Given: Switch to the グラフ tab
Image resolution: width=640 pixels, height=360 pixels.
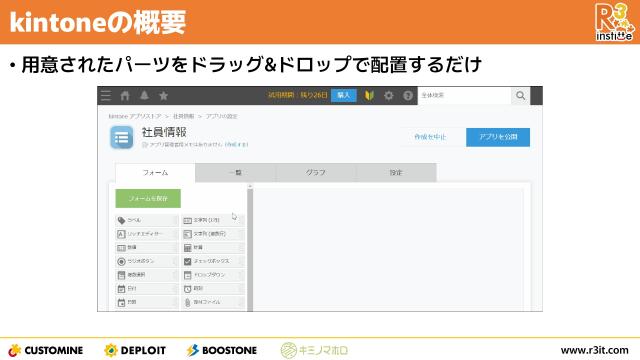Looking at the screenshot, I should (316, 173).
